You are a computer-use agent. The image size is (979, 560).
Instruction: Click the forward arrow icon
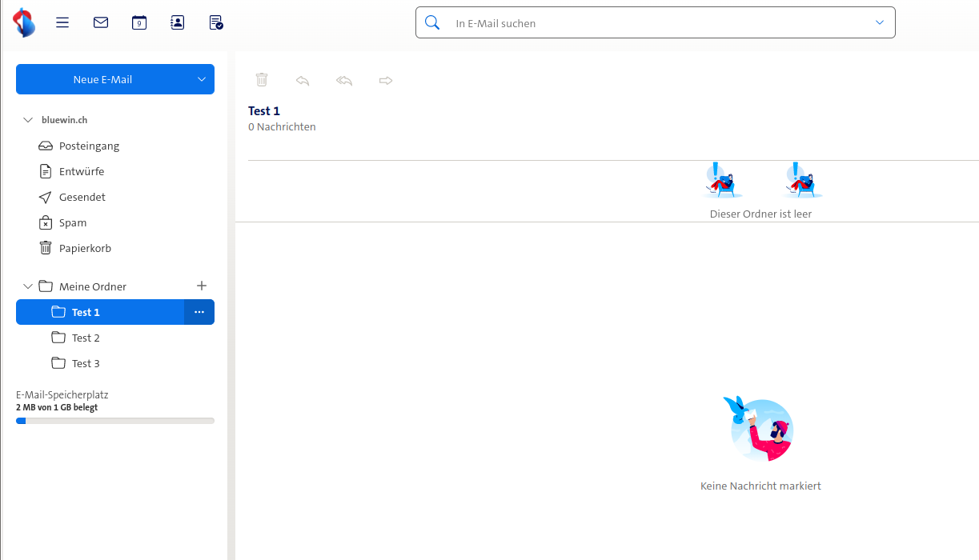point(386,80)
